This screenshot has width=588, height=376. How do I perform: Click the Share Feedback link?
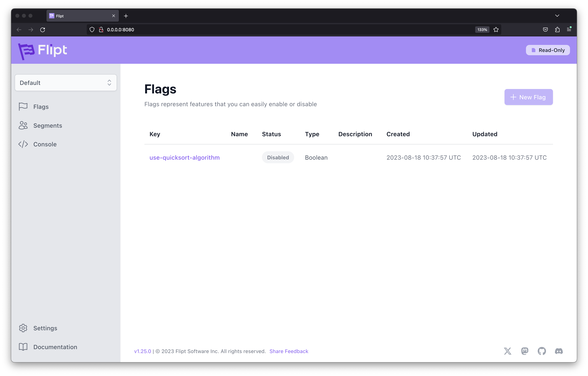pyautogui.click(x=289, y=351)
